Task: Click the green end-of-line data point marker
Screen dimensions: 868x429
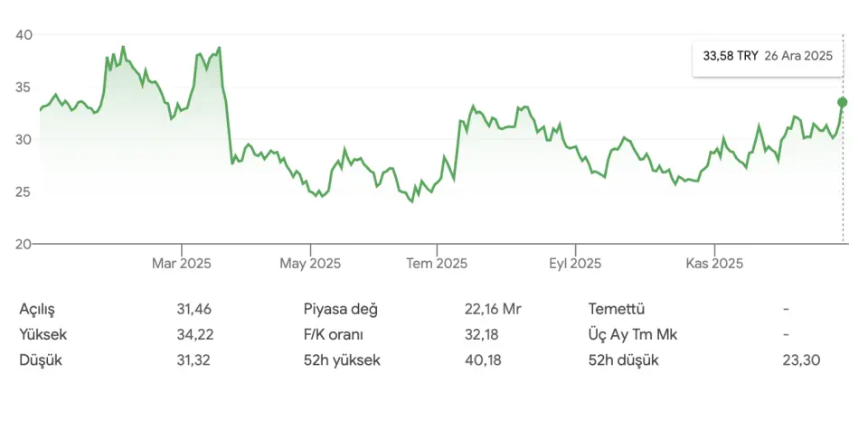Action: [843, 102]
